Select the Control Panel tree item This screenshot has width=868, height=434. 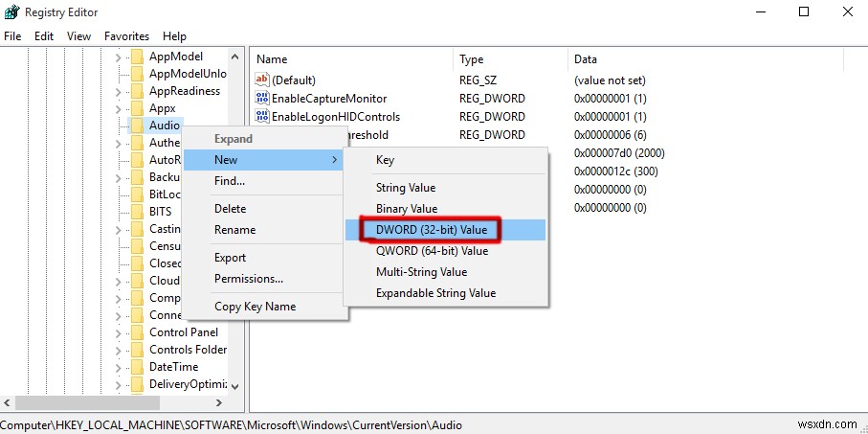point(184,332)
